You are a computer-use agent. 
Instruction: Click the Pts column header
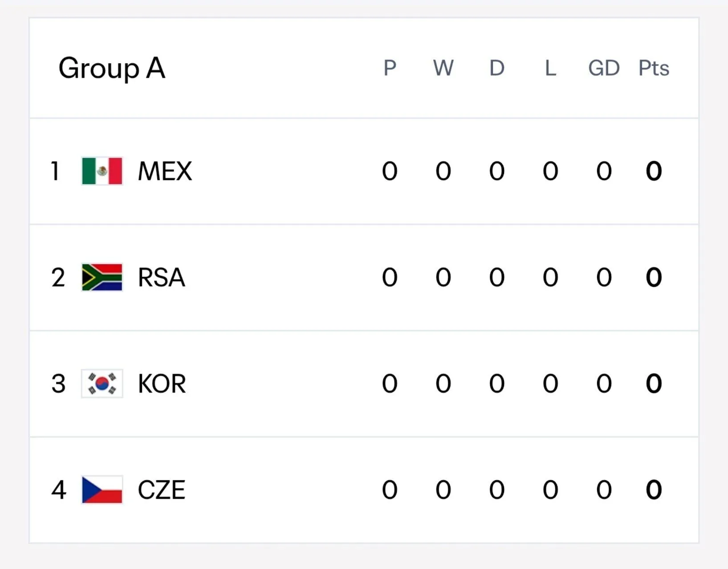coord(654,68)
